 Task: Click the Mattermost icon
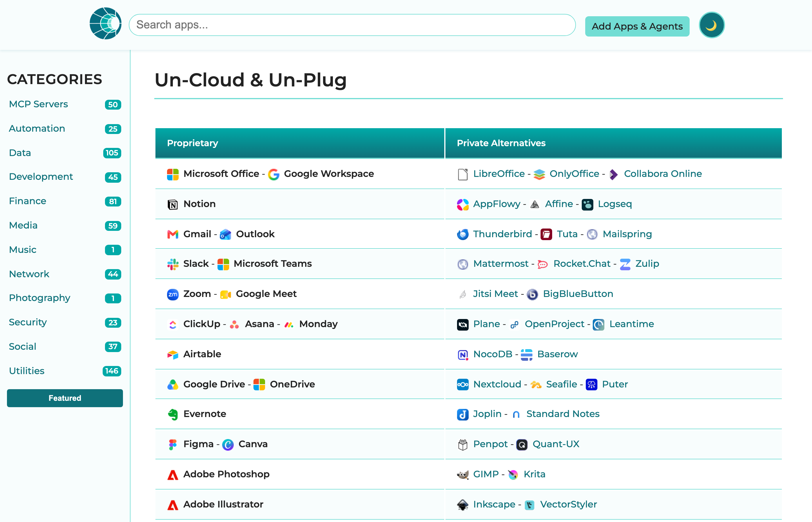point(463,264)
